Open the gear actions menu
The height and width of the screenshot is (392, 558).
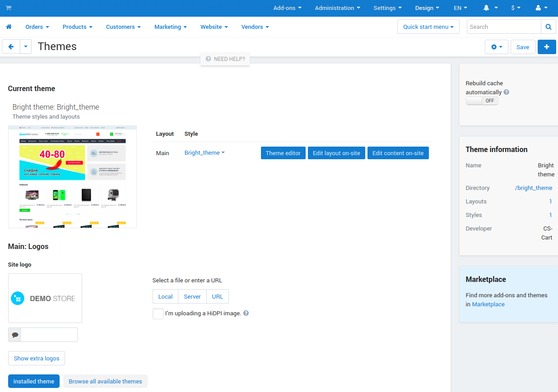[x=497, y=47]
